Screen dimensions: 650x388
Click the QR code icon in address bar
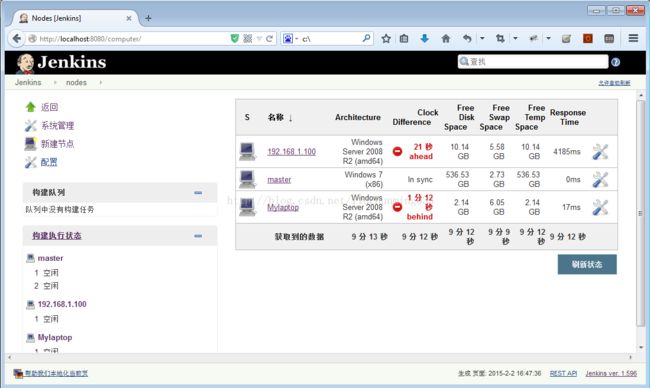click(247, 39)
